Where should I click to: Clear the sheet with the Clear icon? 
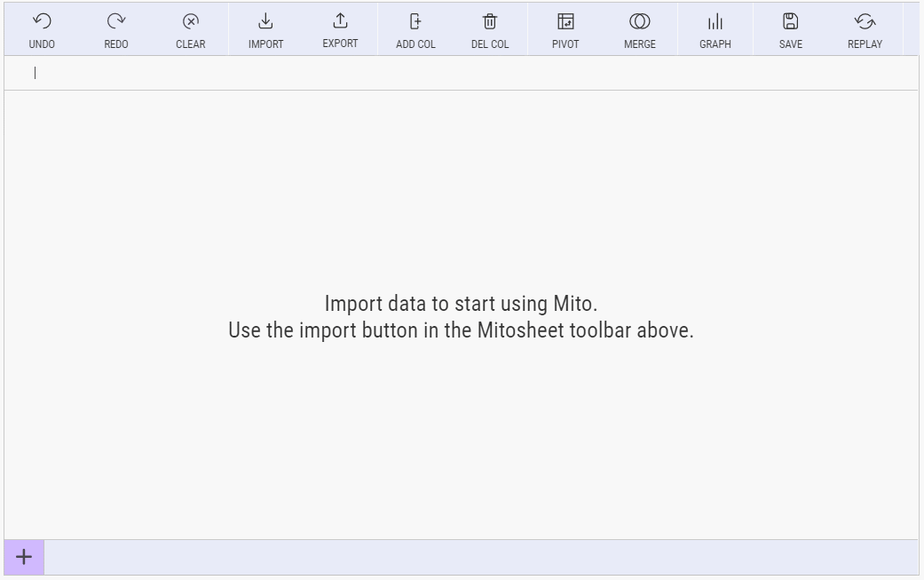[191, 21]
